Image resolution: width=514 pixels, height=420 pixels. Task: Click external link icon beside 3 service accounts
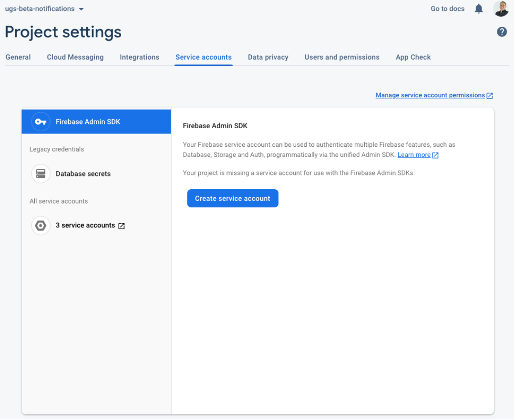122,226
